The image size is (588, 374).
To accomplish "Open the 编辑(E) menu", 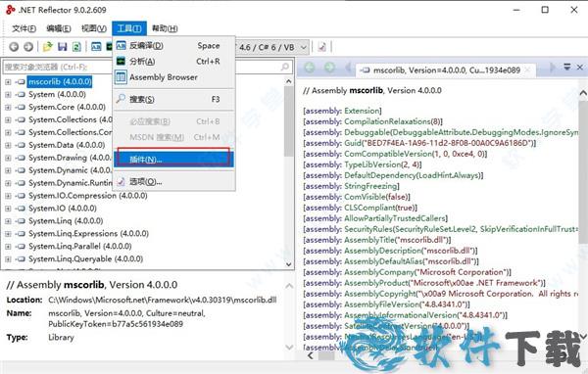I will point(59,28).
